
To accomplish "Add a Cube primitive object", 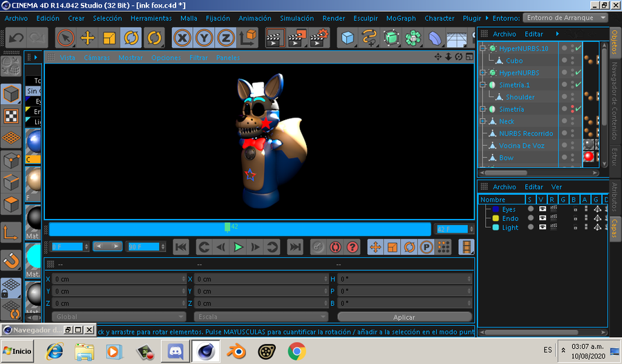I will pos(348,38).
